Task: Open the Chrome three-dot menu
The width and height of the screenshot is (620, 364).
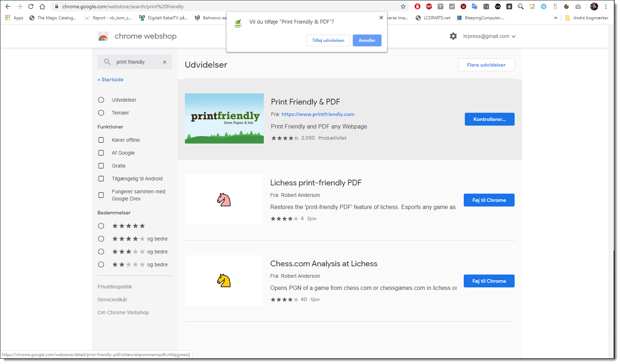Action: tap(606, 6)
